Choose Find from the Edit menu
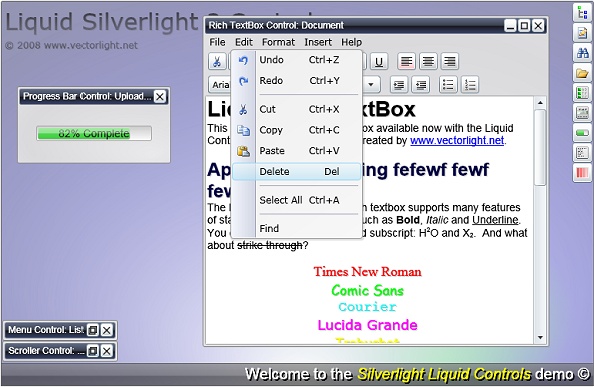Screen dimensions: 594x387 [296, 229]
